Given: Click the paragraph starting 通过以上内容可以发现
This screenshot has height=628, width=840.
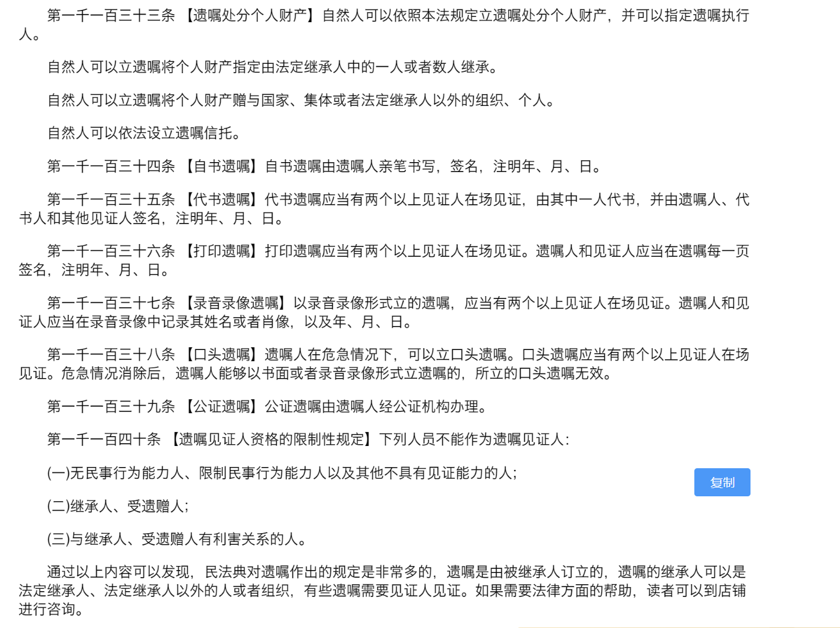Looking at the screenshot, I should click(383, 591).
